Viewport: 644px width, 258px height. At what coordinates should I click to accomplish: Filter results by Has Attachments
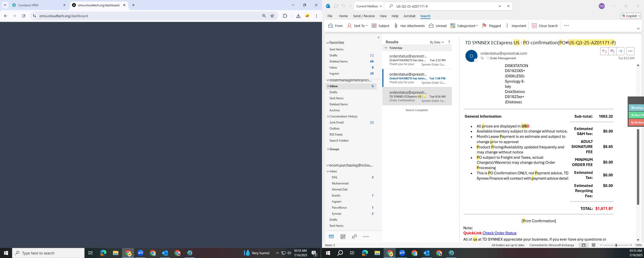pos(409,26)
